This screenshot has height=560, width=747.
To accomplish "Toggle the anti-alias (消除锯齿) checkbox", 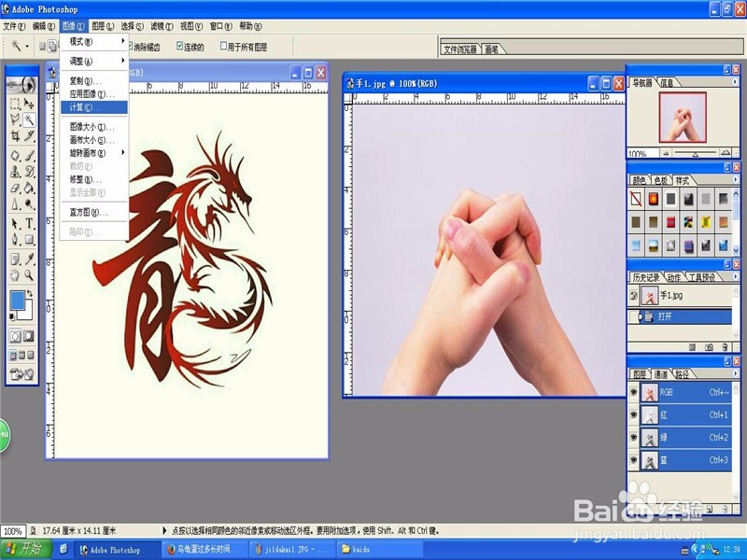I will 130,46.
